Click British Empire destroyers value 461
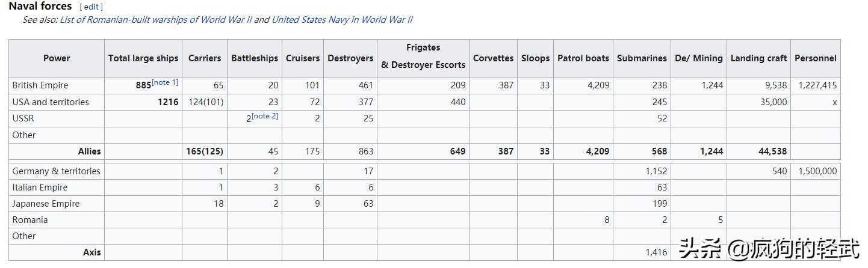Image resolution: width=868 pixels, height=268 pixels. [x=366, y=85]
